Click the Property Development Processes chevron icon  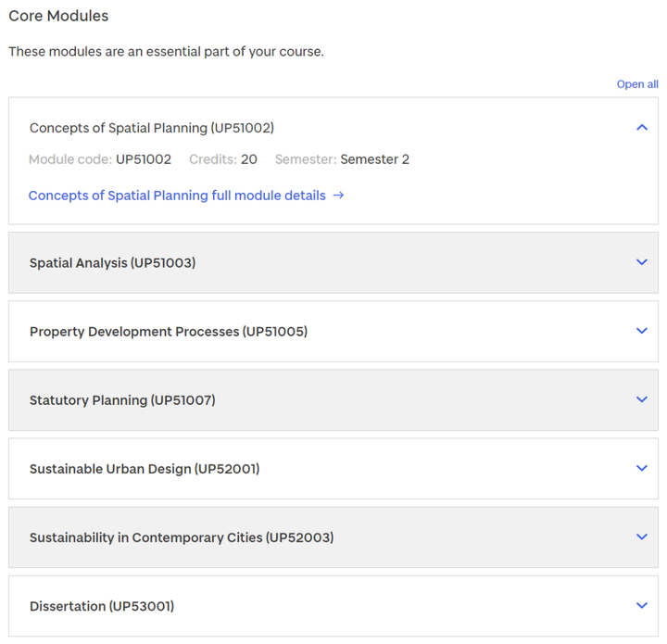[x=641, y=331]
